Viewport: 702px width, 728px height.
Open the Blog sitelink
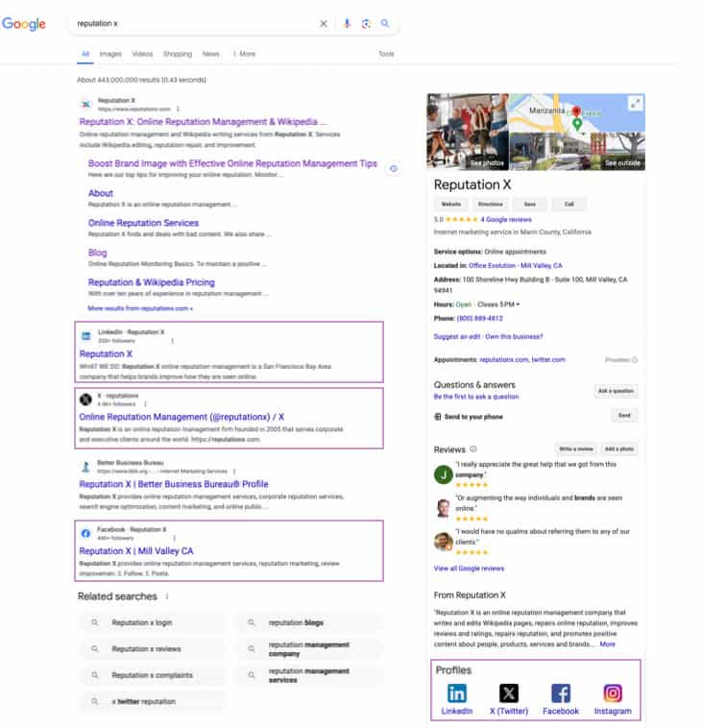pyautogui.click(x=98, y=253)
